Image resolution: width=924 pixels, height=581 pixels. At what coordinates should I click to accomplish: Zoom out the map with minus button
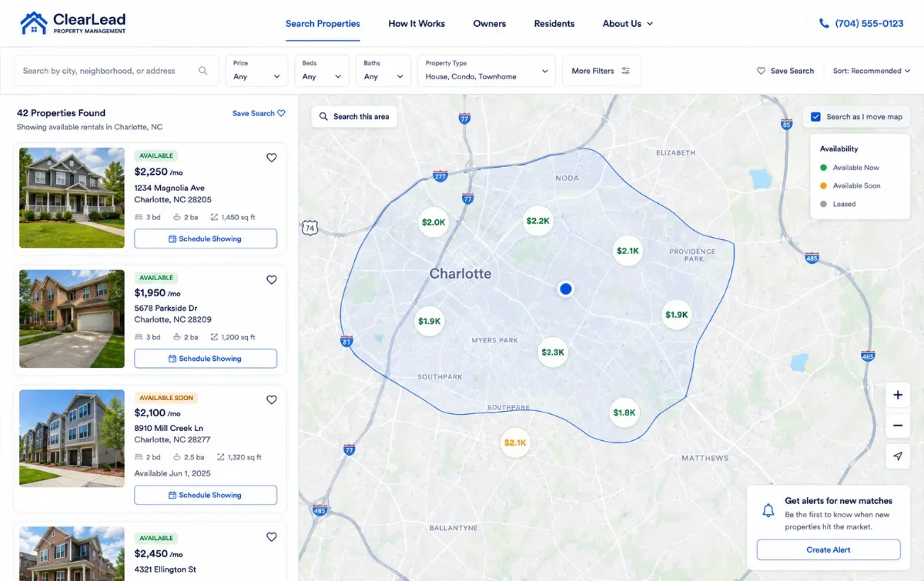898,426
